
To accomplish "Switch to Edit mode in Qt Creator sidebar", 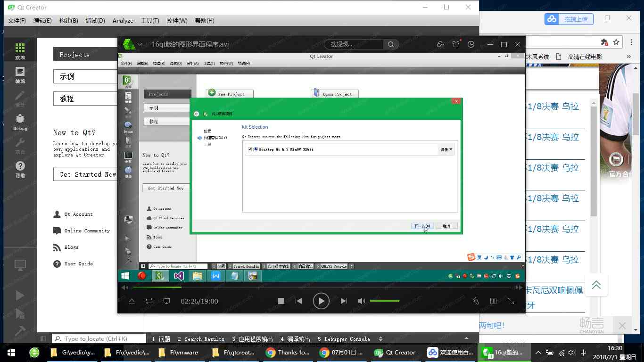I will (x=20, y=75).
